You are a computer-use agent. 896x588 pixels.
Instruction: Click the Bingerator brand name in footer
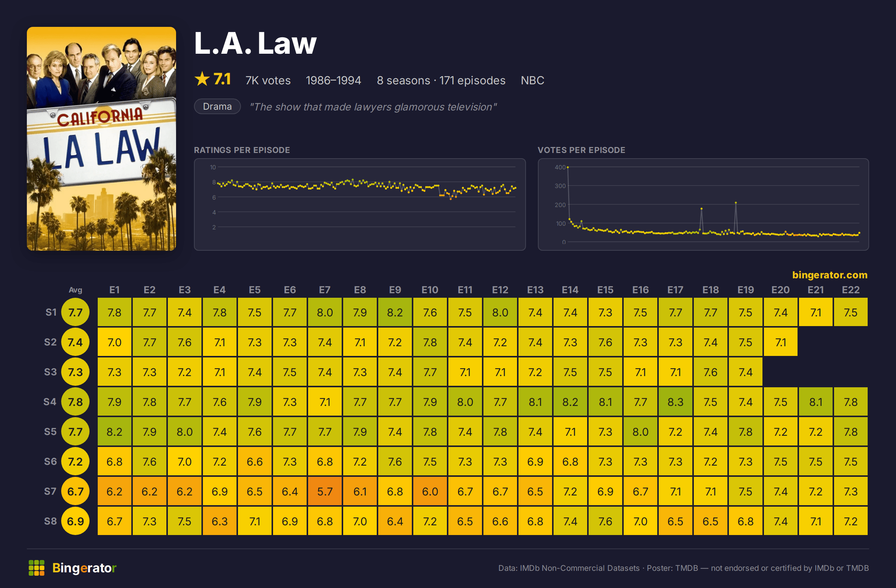[84, 568]
